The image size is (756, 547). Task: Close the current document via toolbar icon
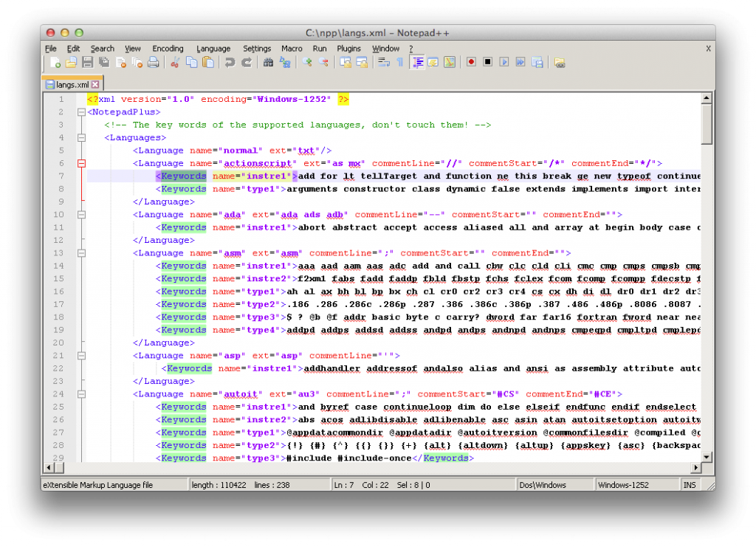tap(120, 63)
